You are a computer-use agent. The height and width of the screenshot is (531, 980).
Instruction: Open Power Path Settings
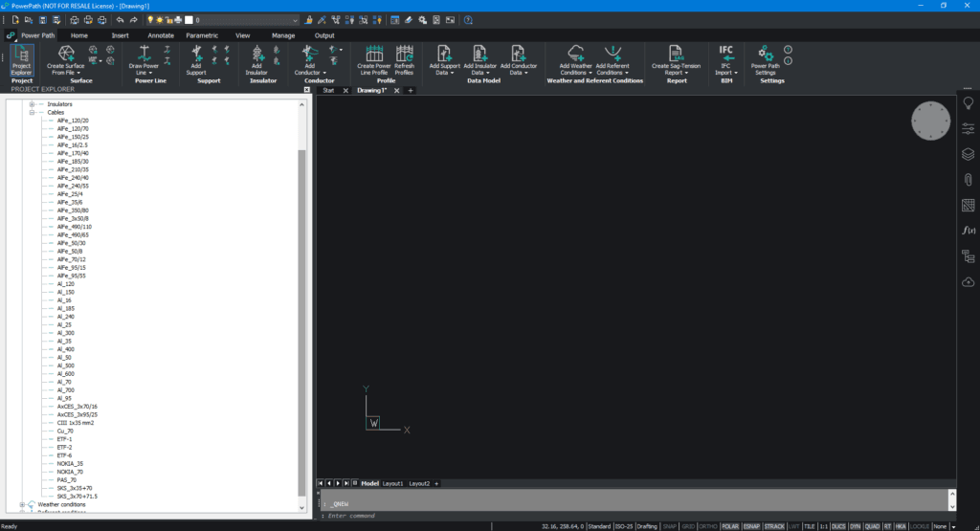click(x=765, y=60)
